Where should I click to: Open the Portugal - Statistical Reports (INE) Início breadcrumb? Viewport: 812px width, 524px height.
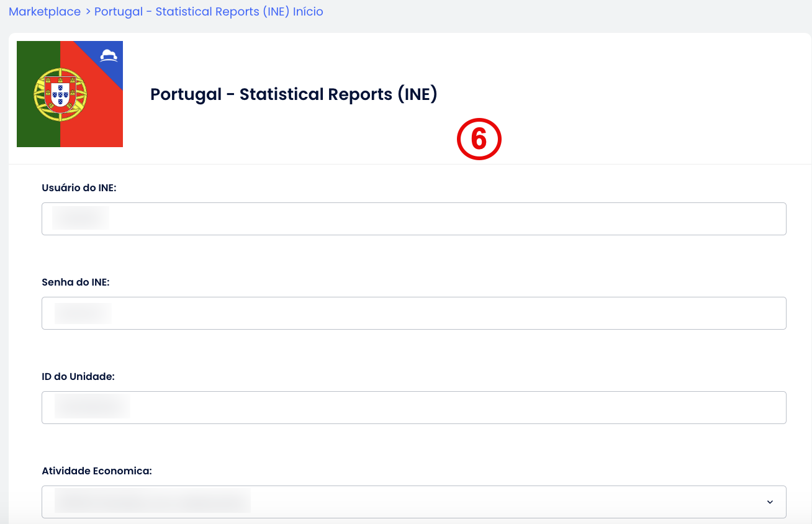pos(209,12)
